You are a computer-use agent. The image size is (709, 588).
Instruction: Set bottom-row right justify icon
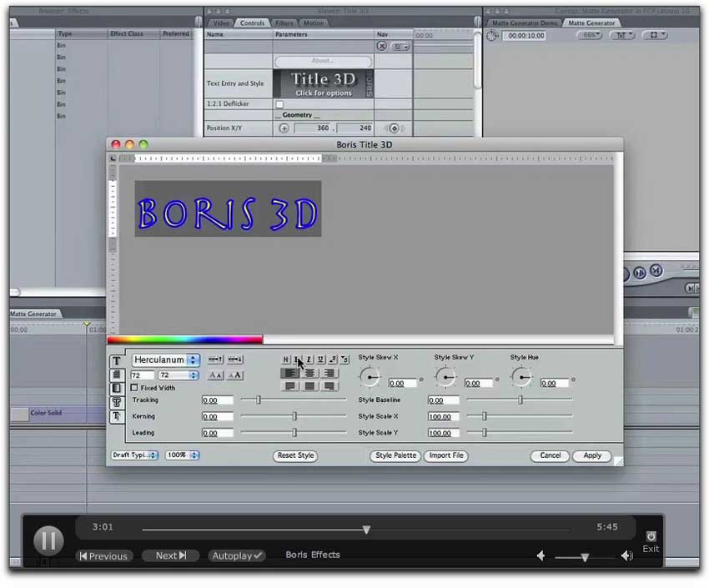coord(329,386)
